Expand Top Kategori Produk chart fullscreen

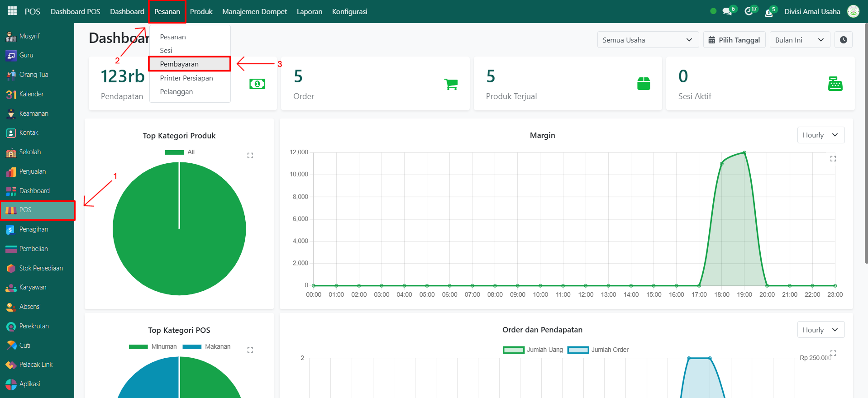click(250, 156)
